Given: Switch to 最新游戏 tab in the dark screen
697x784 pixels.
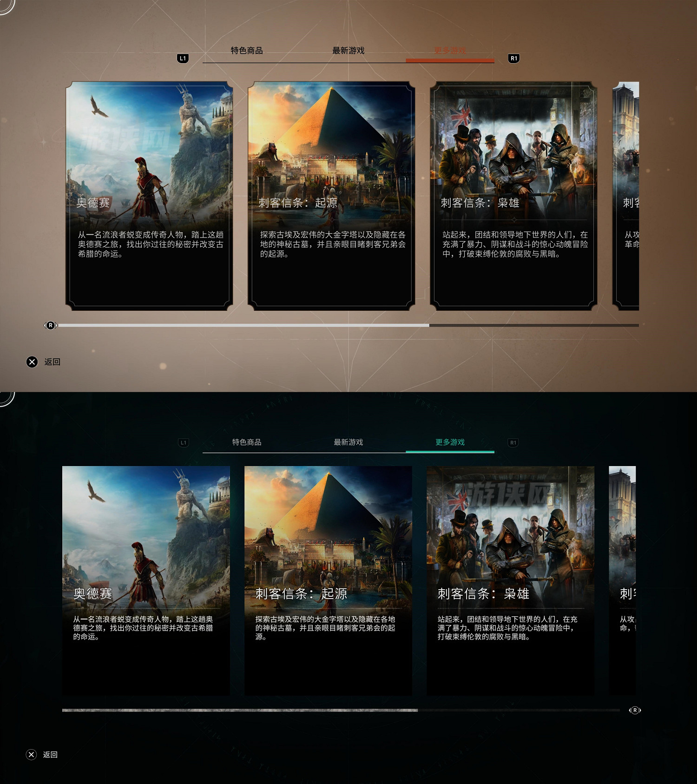Looking at the screenshot, I should click(348, 442).
